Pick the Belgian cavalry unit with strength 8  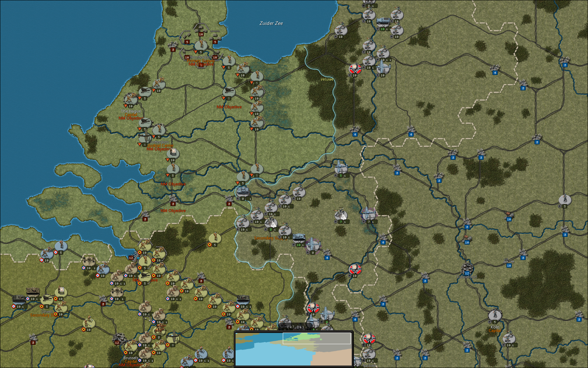[x=159, y=330]
